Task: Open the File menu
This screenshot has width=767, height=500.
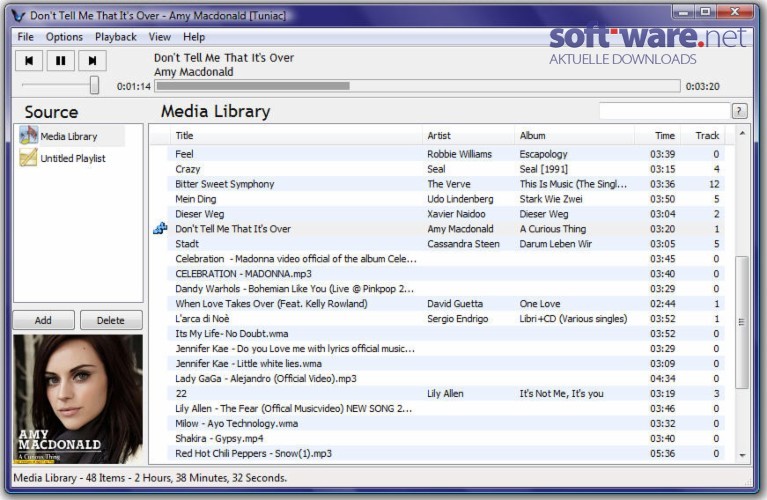Action: (x=25, y=37)
